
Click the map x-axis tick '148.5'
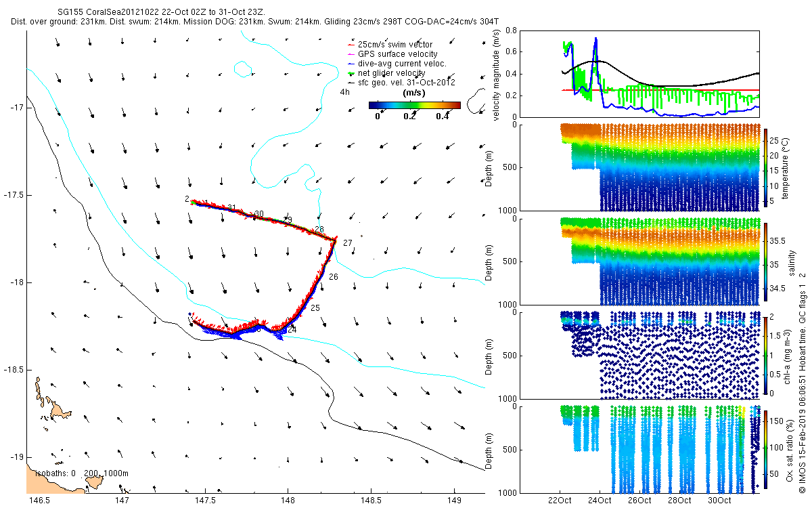pyautogui.click(x=371, y=501)
